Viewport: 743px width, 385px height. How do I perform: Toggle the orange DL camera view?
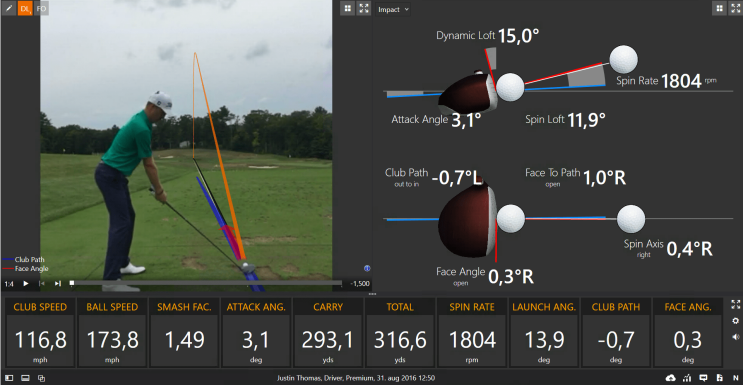[25, 8]
